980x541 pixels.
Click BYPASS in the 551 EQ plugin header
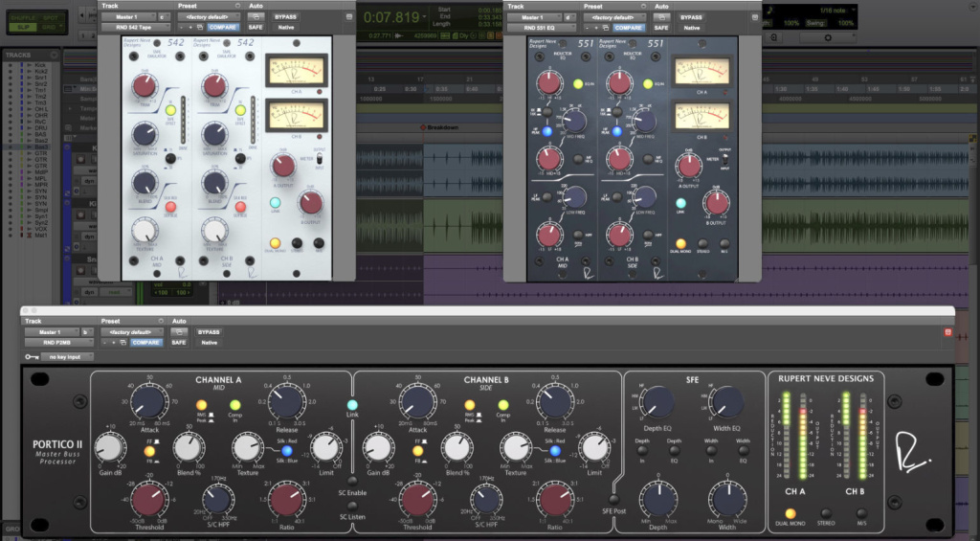pos(691,17)
